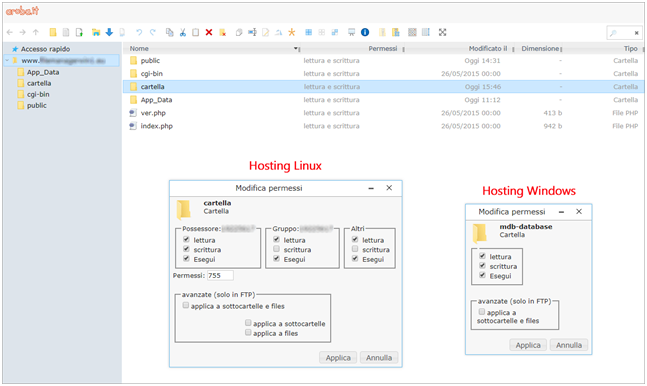Click the redo icon
Screen dimensions: 647x386
coord(153,32)
